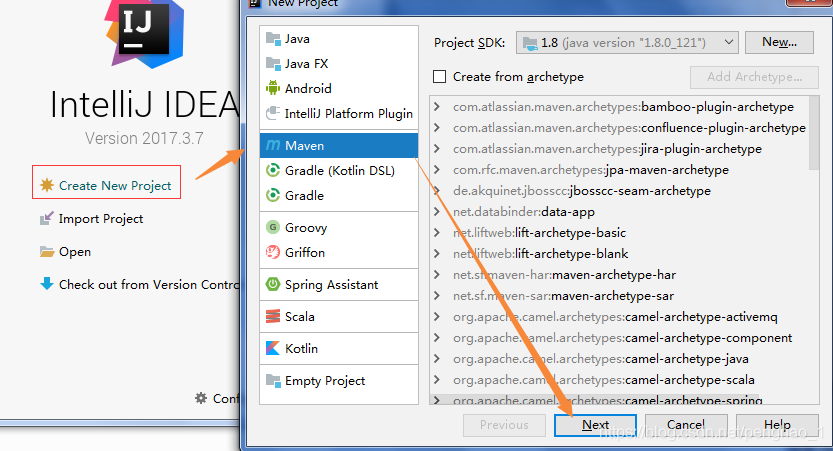Choose Gradle (Kotlin DSL) project type
Screen dimensions: 833x451
coord(339,171)
